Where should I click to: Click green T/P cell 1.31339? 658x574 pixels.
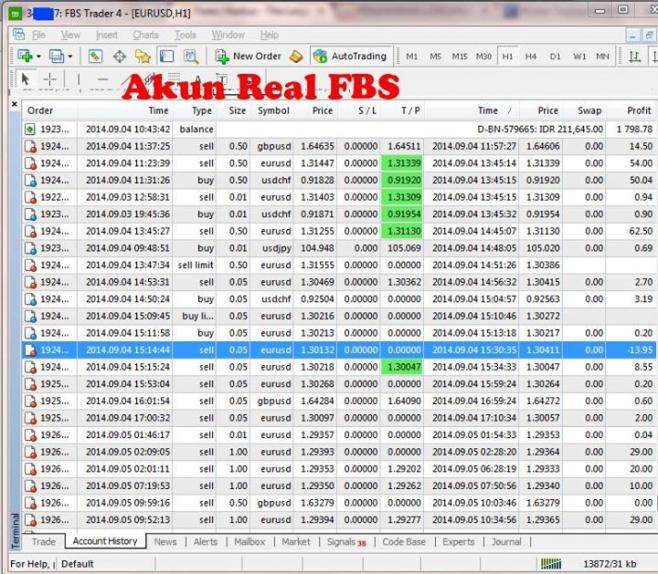[x=402, y=163]
